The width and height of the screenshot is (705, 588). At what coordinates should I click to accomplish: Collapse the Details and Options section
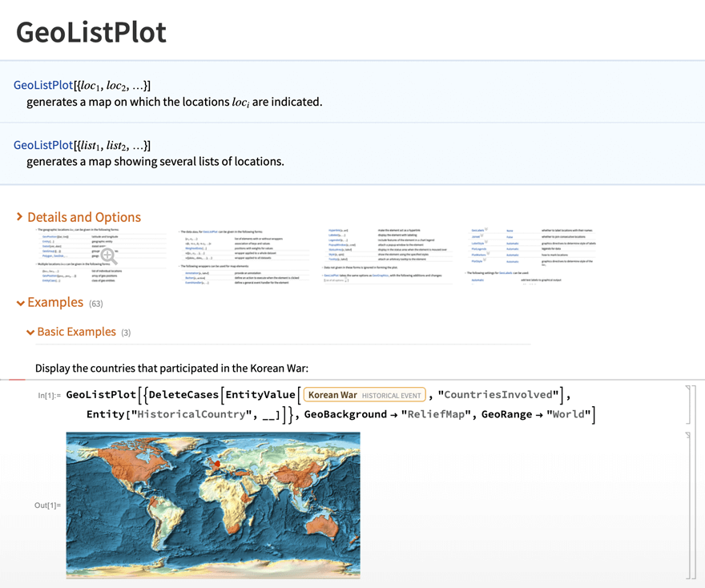(x=20, y=217)
